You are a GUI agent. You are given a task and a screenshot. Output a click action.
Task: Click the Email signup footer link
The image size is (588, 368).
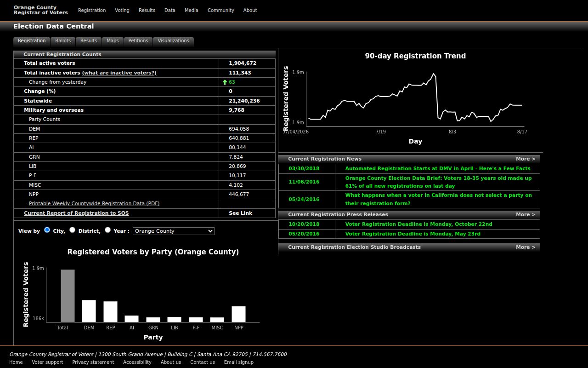point(238,362)
